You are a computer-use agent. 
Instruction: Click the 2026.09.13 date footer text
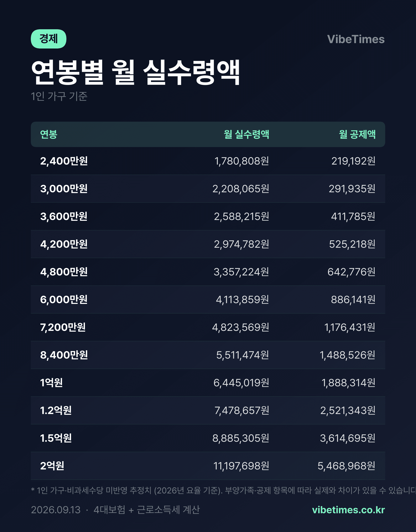[x=56, y=510]
